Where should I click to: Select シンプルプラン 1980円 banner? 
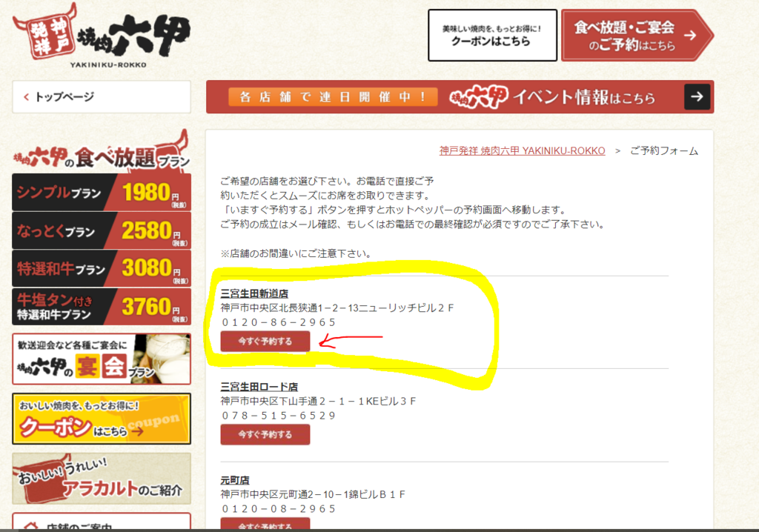[x=101, y=192]
